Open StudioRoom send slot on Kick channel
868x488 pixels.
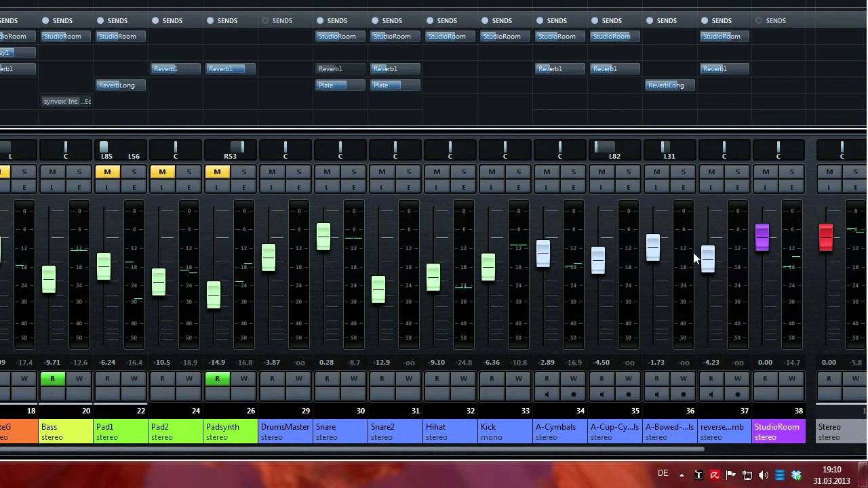(x=505, y=36)
